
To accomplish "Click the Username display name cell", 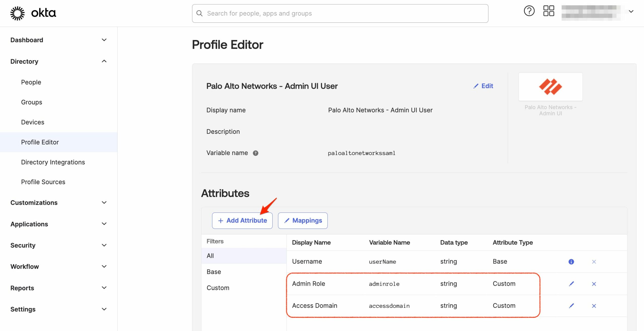I will (x=307, y=262).
